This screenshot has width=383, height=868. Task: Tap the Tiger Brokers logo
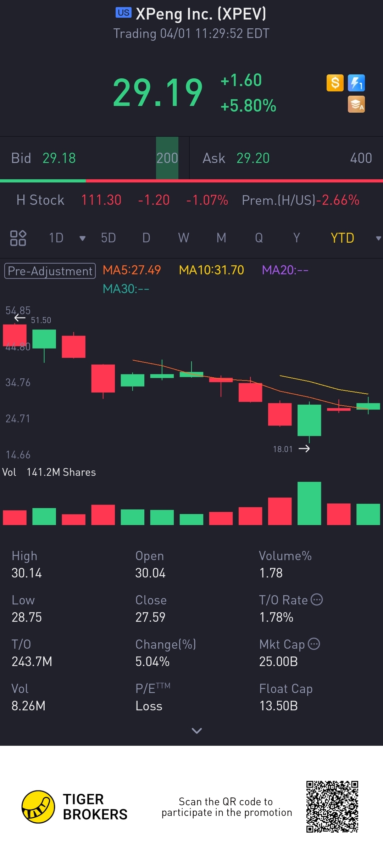(74, 807)
